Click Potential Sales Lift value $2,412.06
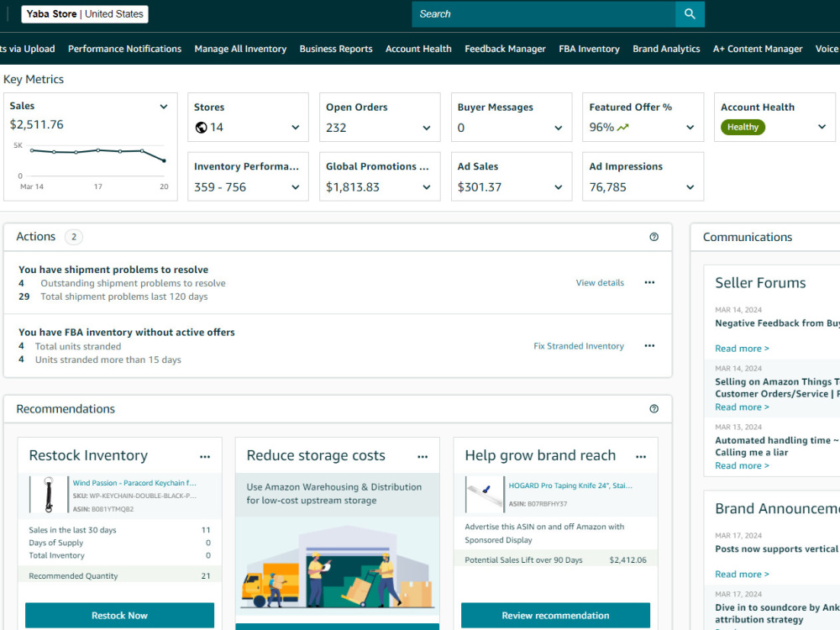Screen dimensions: 840x630 627,560
